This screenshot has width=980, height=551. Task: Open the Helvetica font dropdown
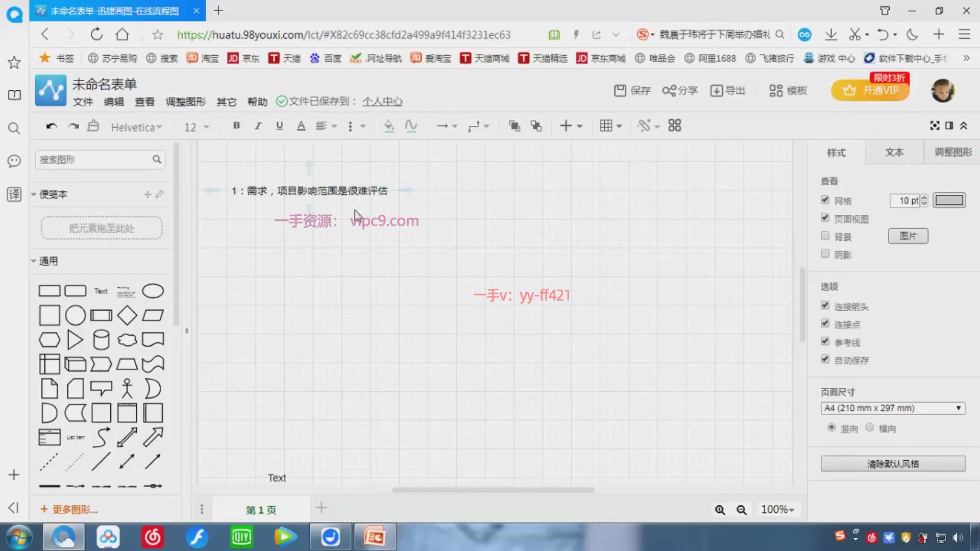136,127
